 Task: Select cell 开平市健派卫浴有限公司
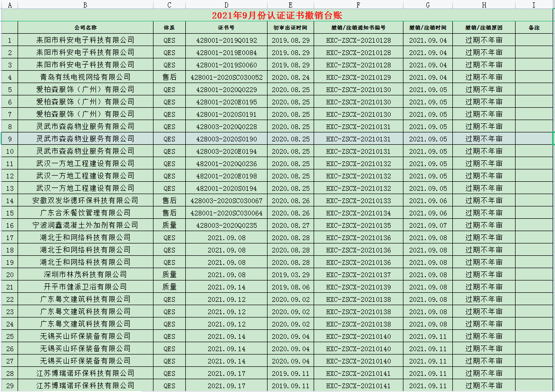86,287
